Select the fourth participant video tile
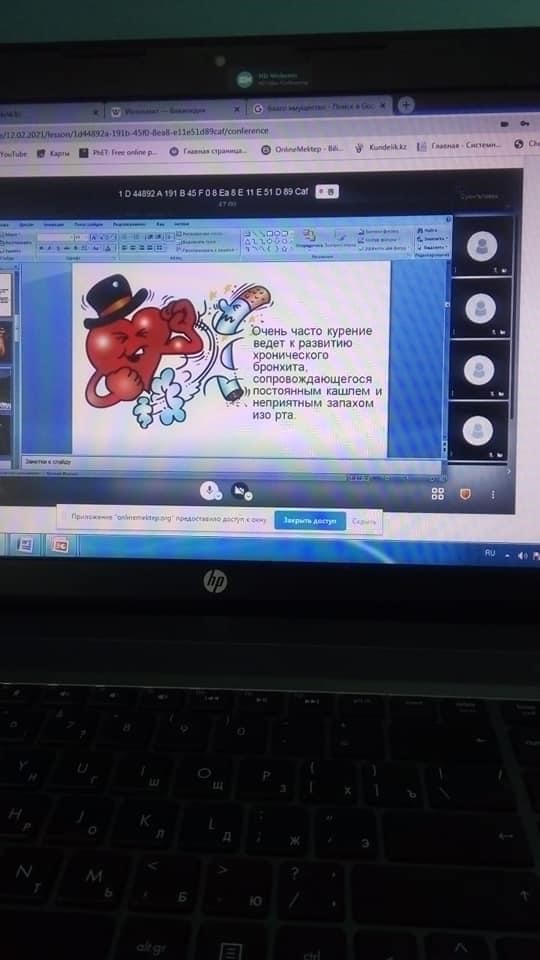The image size is (540, 960). click(x=478, y=430)
